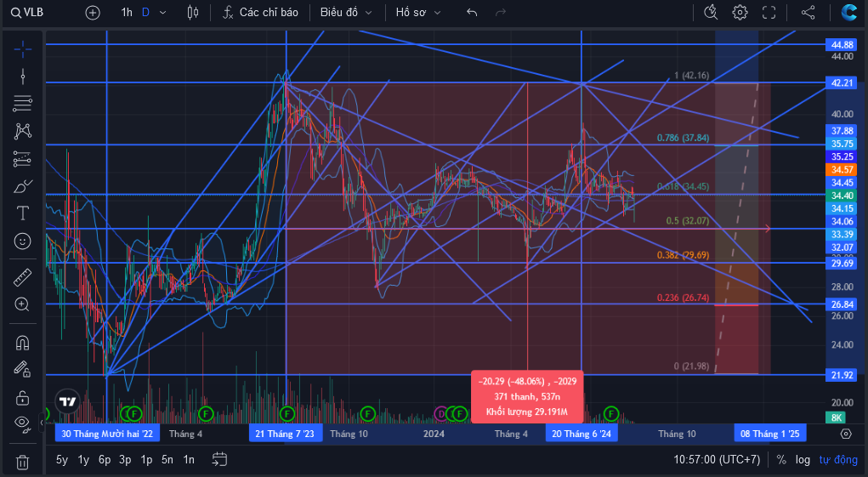Select the 1n range
This screenshot has height=477, width=868.
click(189, 460)
